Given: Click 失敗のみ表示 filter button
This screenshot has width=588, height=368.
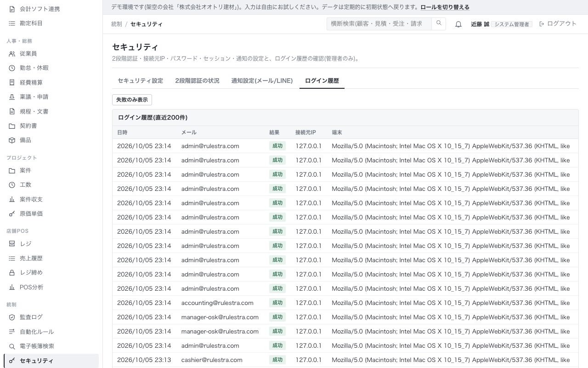Looking at the screenshot, I should tap(132, 100).
